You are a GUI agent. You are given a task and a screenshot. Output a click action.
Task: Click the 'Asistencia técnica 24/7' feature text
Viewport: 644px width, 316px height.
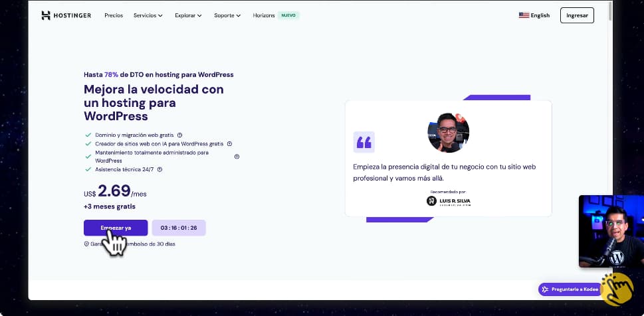pos(124,169)
